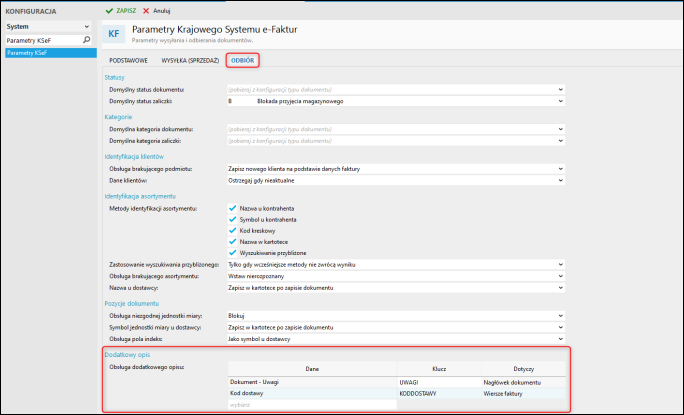Image resolution: width=684 pixels, height=415 pixels.
Task: Click the search magnifier icon in sidebar
Action: [x=87, y=40]
